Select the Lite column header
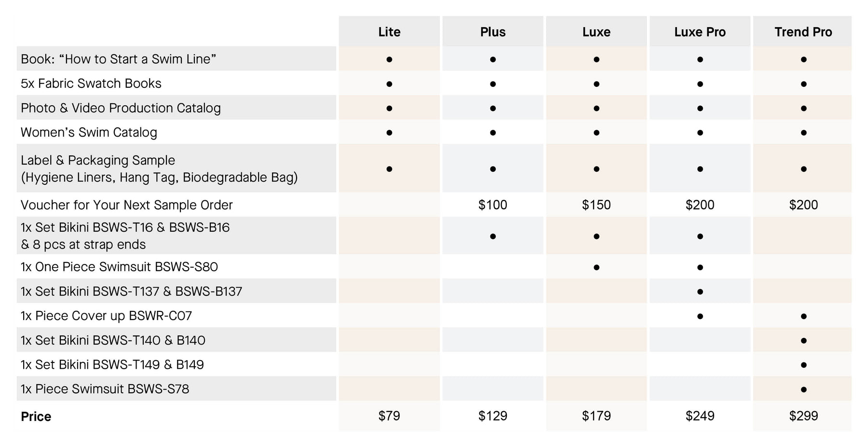868x445 pixels. [389, 32]
